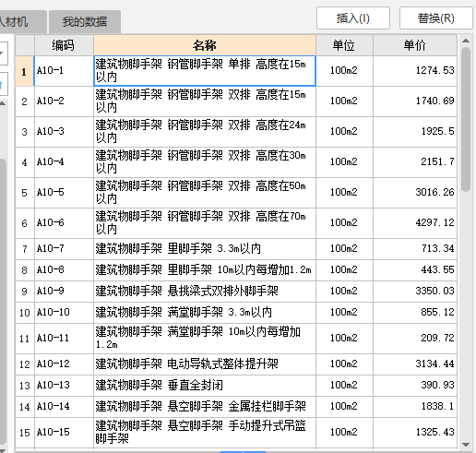
Task: Select code cell A10-8
Action: [64, 270]
